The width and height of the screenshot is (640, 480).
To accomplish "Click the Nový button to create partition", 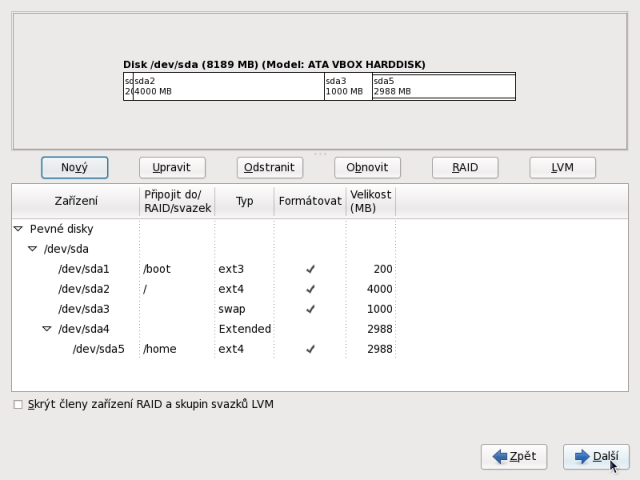I will coord(74,167).
